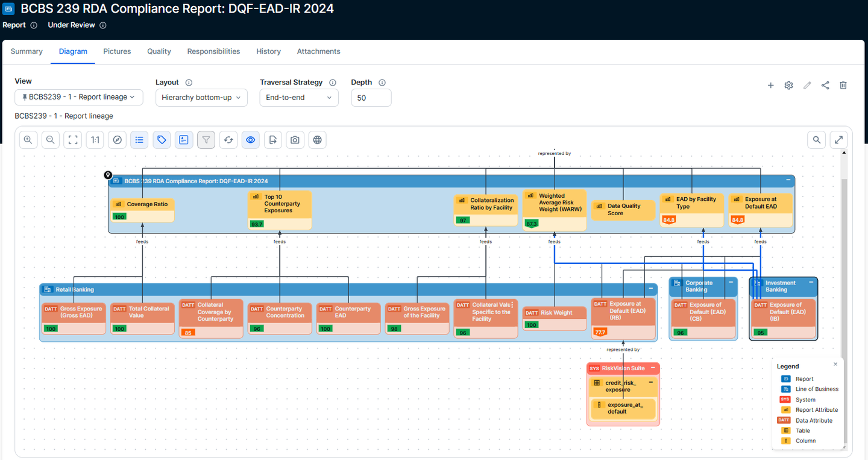Click the report icon beside page title

tap(8, 9)
